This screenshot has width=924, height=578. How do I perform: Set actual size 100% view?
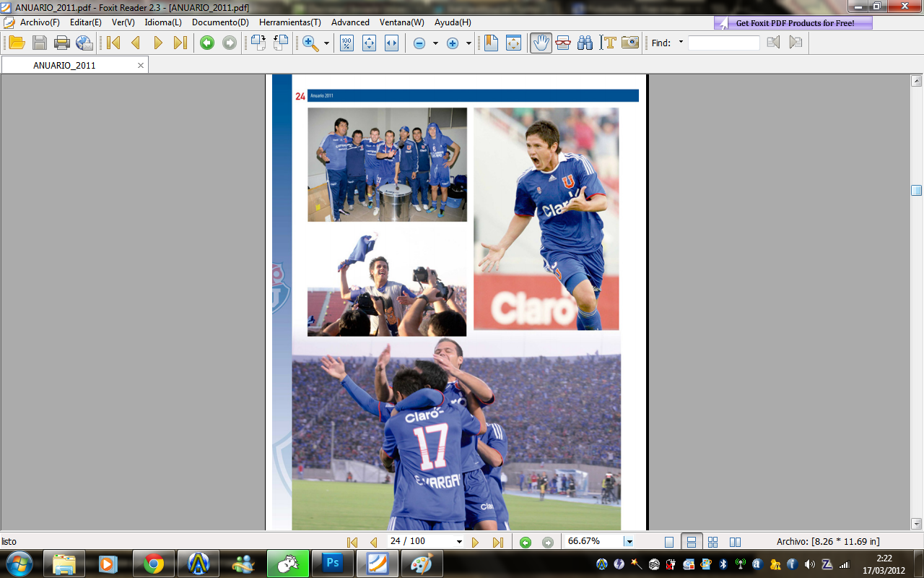click(x=346, y=43)
